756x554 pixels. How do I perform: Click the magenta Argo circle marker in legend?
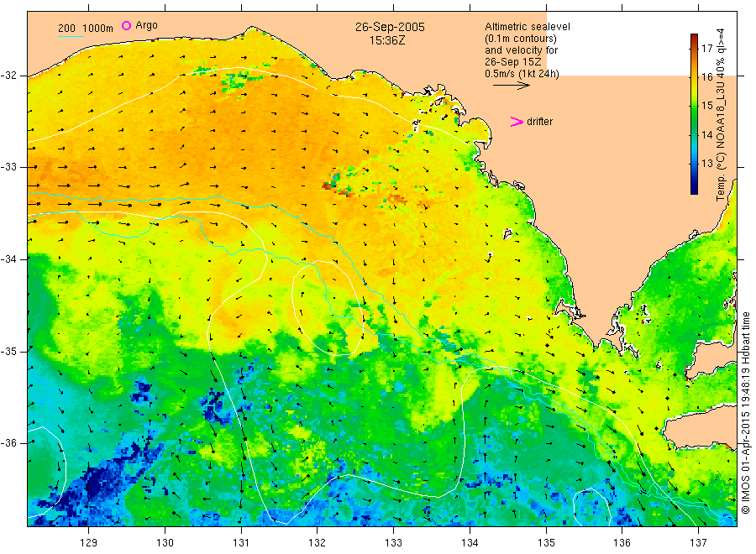tap(126, 25)
